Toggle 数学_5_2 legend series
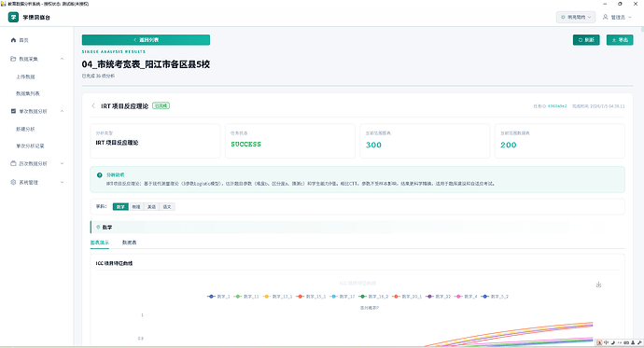Screen dimensions: 644x348 point(495,297)
